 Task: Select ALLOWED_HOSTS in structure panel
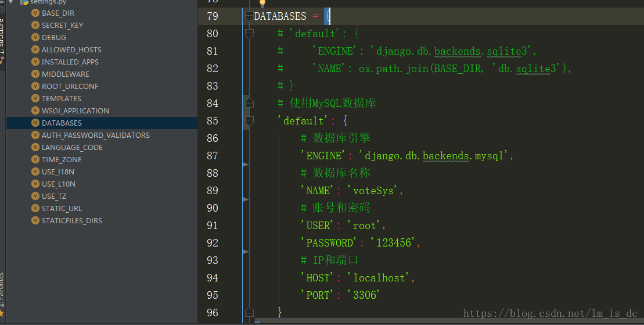(71, 50)
